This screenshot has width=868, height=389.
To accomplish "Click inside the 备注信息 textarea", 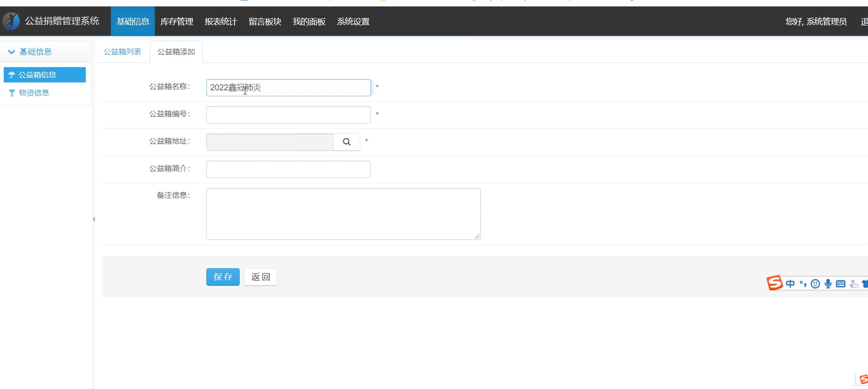I will (x=344, y=214).
